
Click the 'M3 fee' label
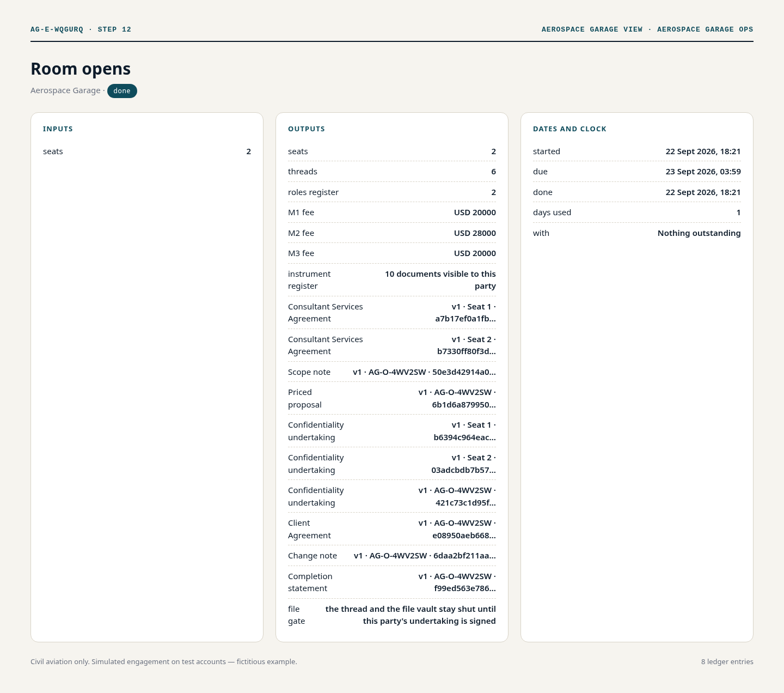pos(301,253)
